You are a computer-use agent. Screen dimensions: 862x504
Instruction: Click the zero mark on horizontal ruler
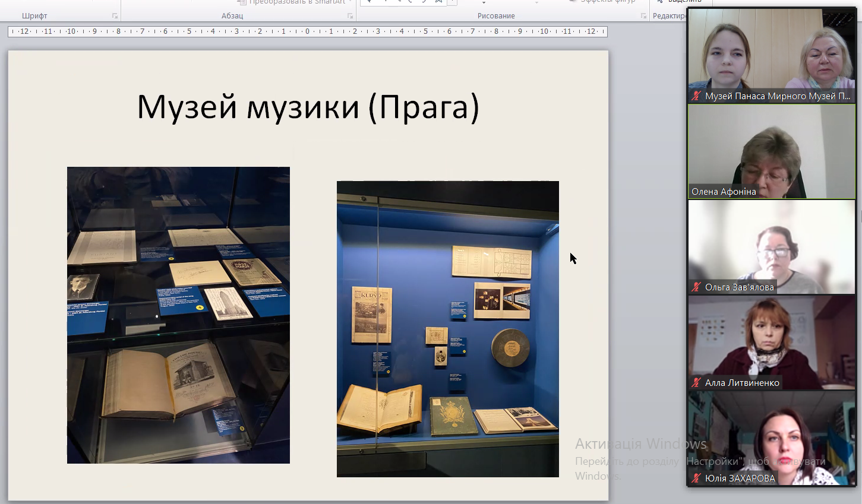tap(307, 31)
